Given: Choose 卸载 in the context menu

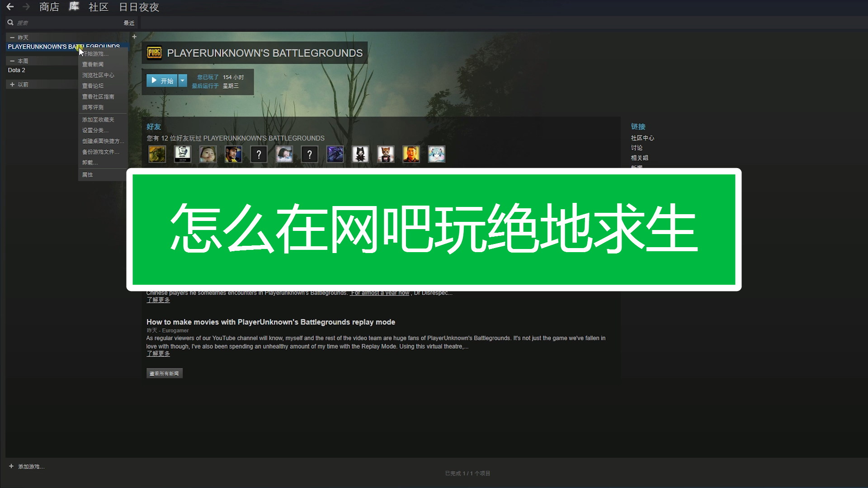Looking at the screenshot, I should coord(103,163).
